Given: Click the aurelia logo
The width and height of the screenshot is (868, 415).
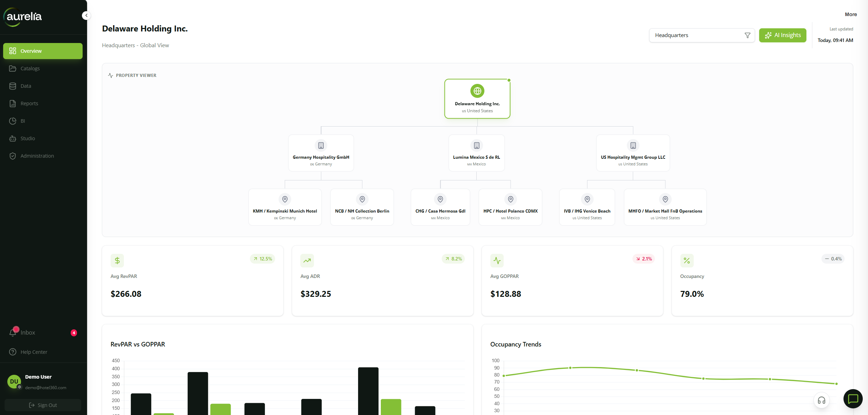Looking at the screenshot, I should (x=23, y=16).
